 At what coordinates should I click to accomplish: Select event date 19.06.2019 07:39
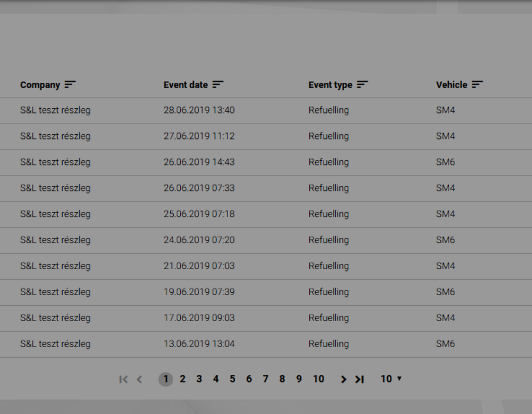199,292
